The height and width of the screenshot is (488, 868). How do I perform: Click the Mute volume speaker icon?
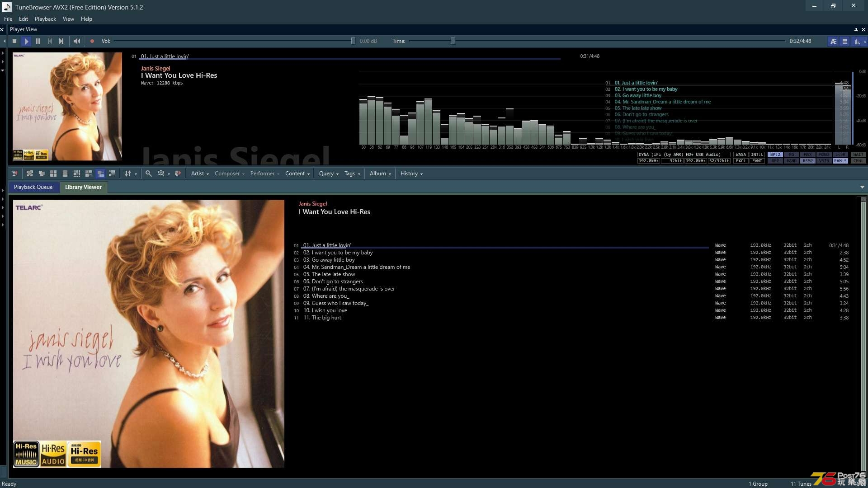click(x=76, y=41)
